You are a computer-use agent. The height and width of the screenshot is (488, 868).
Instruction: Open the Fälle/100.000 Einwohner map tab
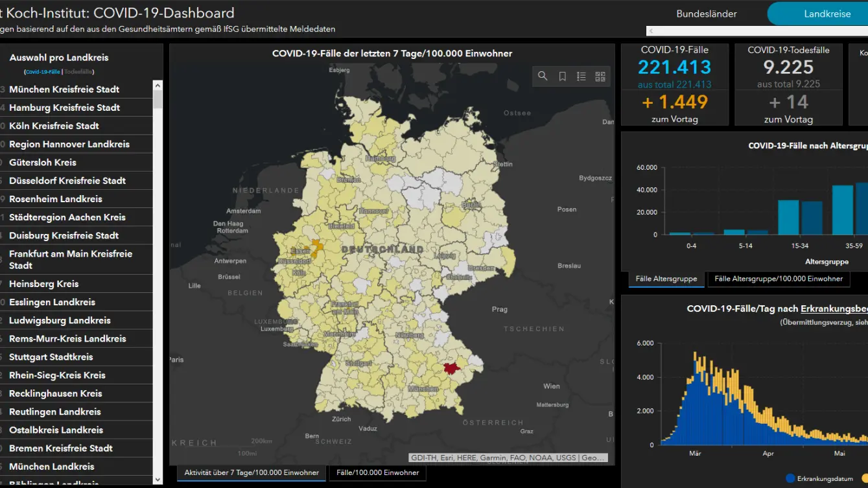click(x=377, y=473)
